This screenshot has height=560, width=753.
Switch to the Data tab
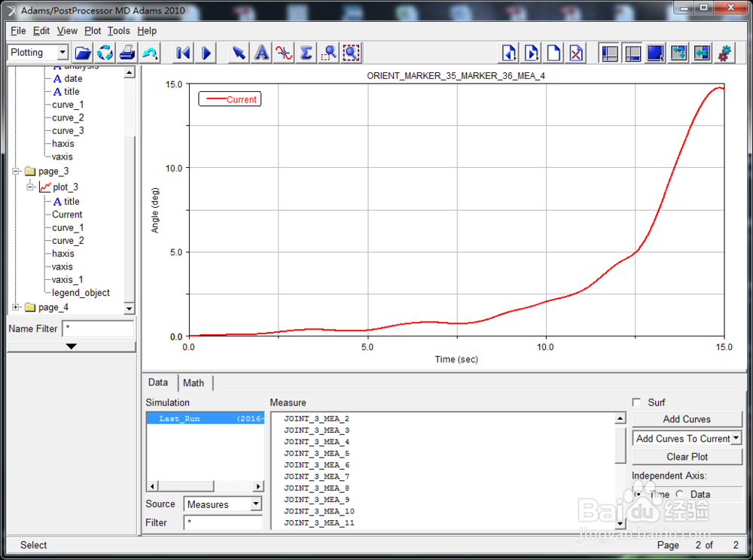(158, 382)
